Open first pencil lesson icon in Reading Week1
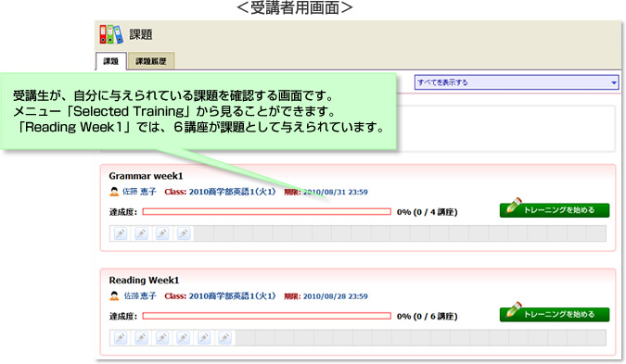This screenshot has height=364, width=626. pos(121,338)
